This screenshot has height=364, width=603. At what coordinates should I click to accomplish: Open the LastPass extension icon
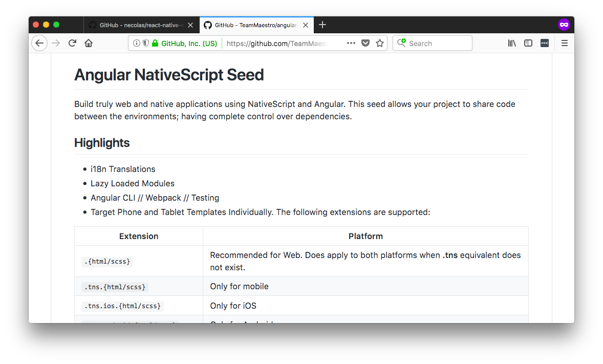point(544,43)
